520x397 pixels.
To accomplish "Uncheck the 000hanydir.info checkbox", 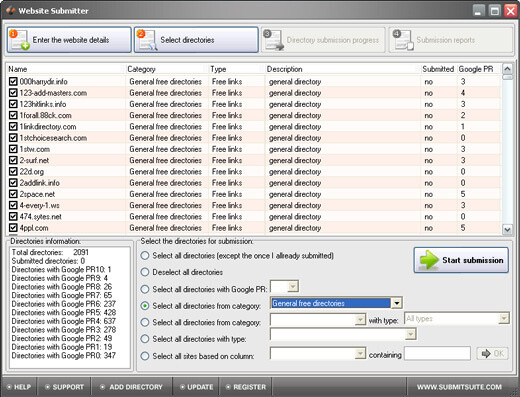I will (13, 82).
